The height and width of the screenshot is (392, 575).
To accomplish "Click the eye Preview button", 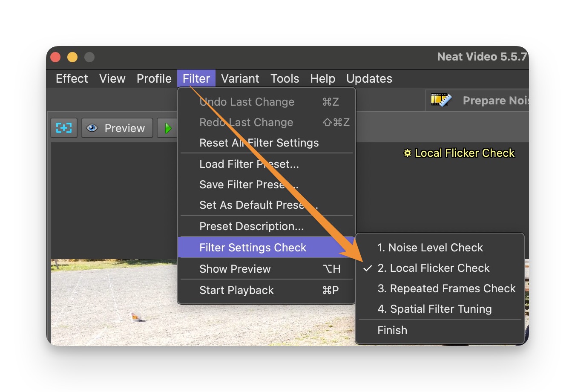I will [117, 128].
